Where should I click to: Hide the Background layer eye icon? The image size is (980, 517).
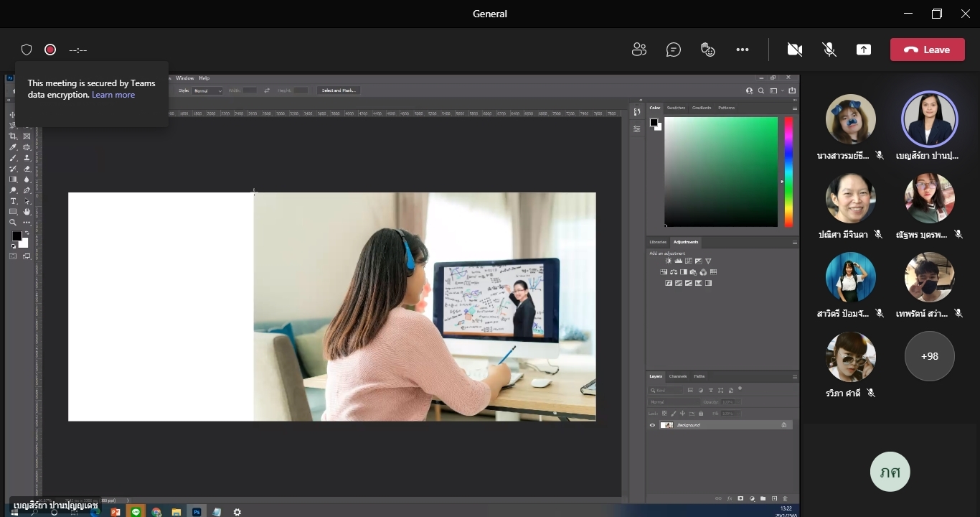click(652, 425)
